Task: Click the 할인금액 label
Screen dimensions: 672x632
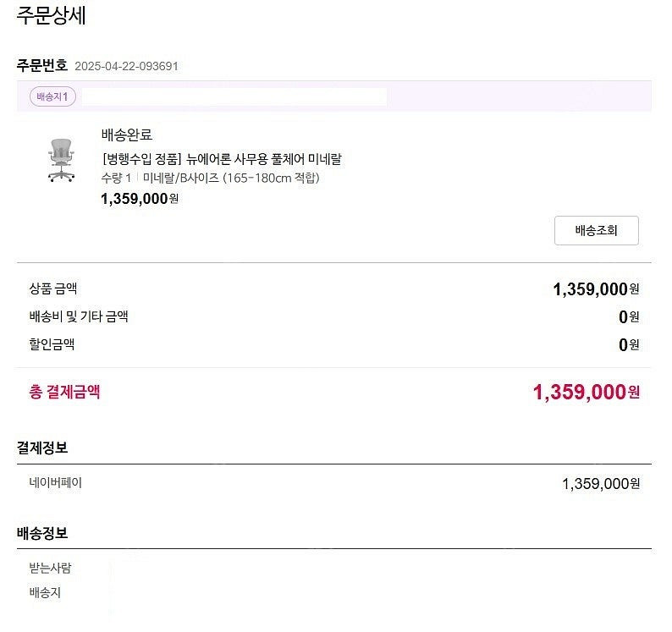Action: pos(52,344)
